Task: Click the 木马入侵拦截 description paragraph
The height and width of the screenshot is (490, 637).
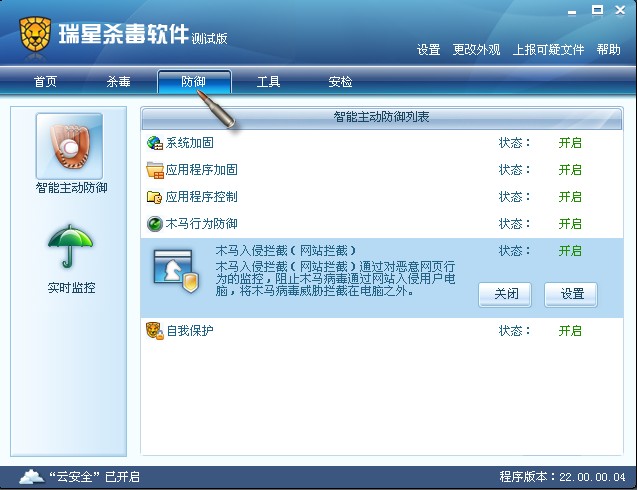Action: coord(336,279)
